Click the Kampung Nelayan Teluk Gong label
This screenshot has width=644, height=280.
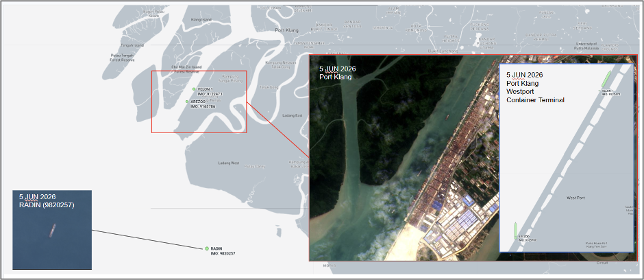click(x=281, y=64)
